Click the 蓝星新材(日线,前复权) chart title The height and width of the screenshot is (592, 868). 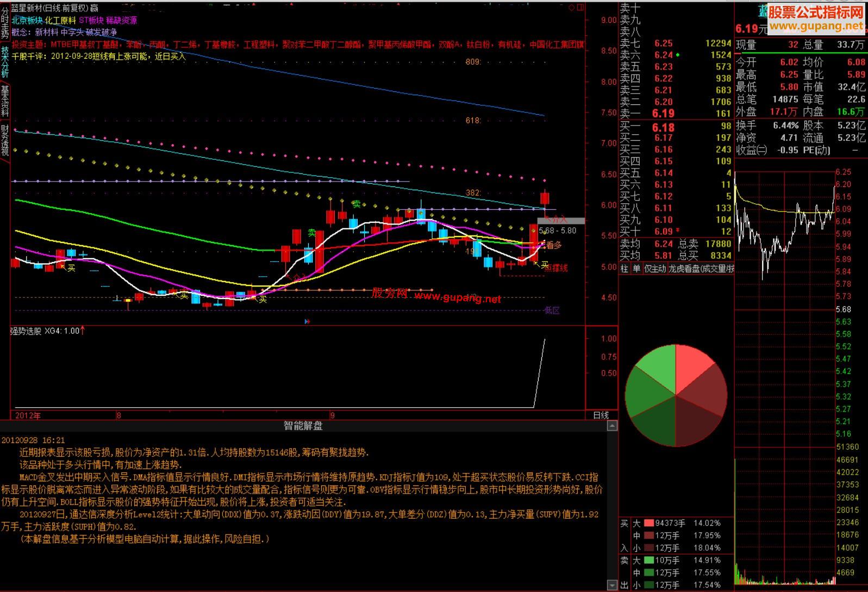click(50, 8)
